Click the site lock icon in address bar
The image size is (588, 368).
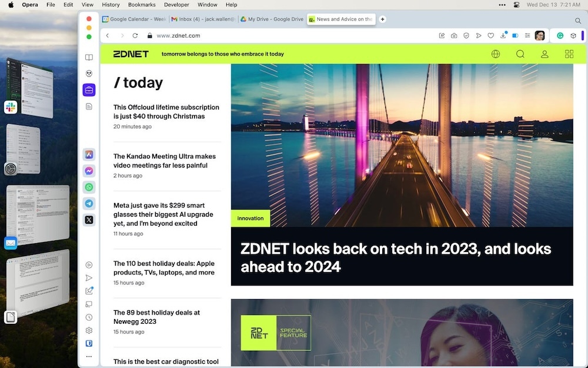149,36
